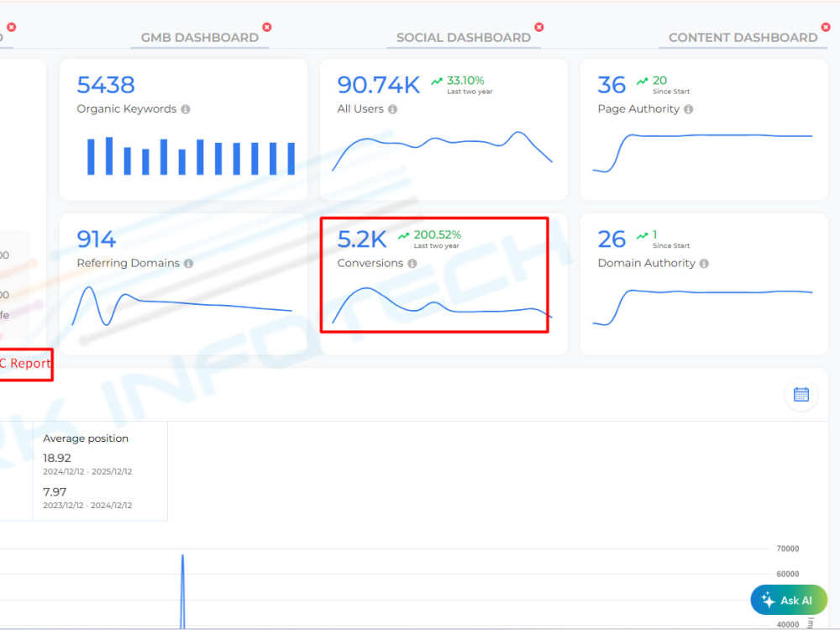The image size is (840, 630).
Task: Click the 2024/12/12 - 2025/12/12 date range
Action: (87, 471)
